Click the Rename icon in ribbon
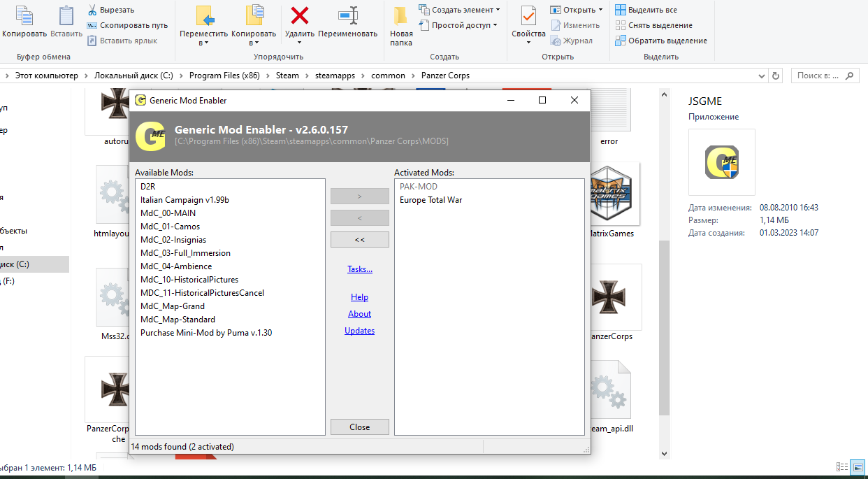 click(347, 16)
